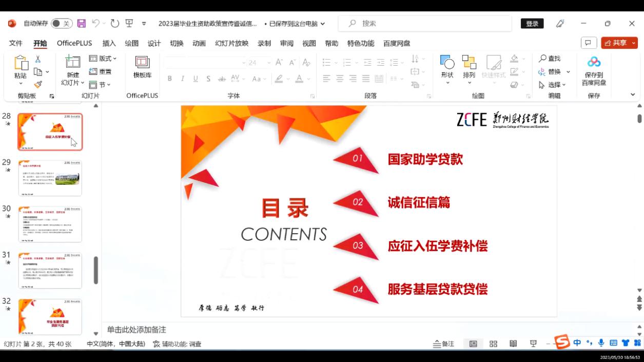Click the 重置 reset slide icon

[x=101, y=72]
